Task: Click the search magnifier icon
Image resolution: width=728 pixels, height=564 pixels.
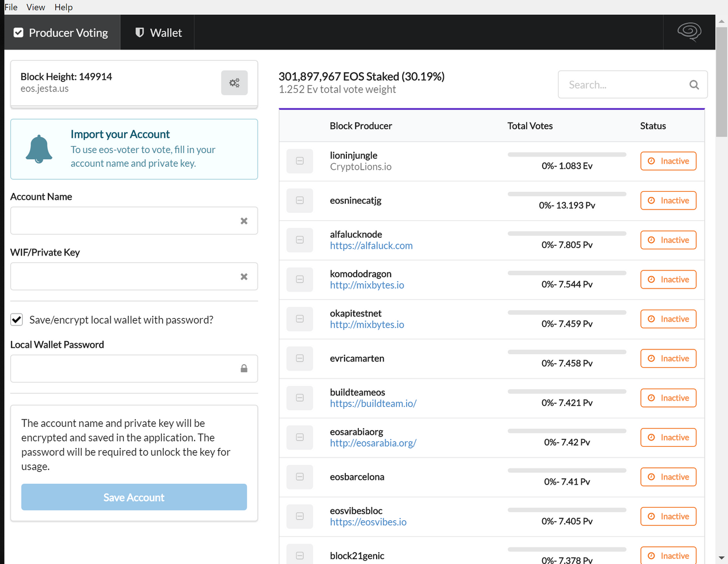Action: [694, 85]
